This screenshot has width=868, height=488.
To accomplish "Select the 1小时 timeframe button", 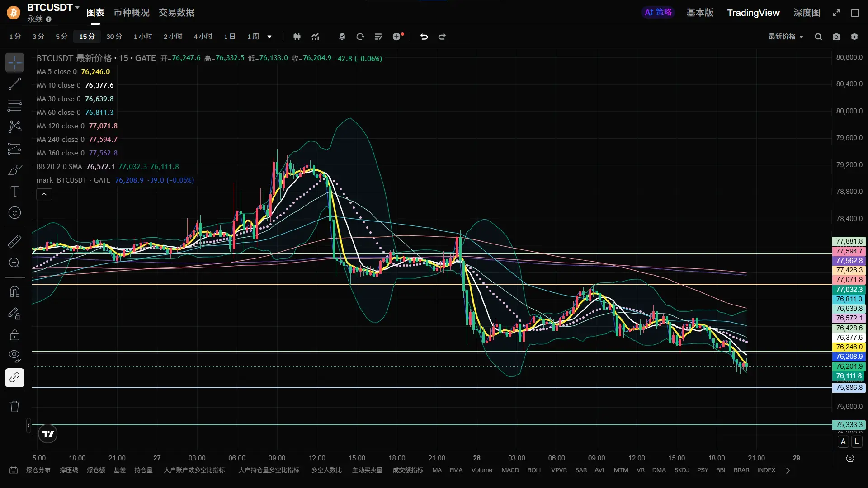I will [x=143, y=37].
